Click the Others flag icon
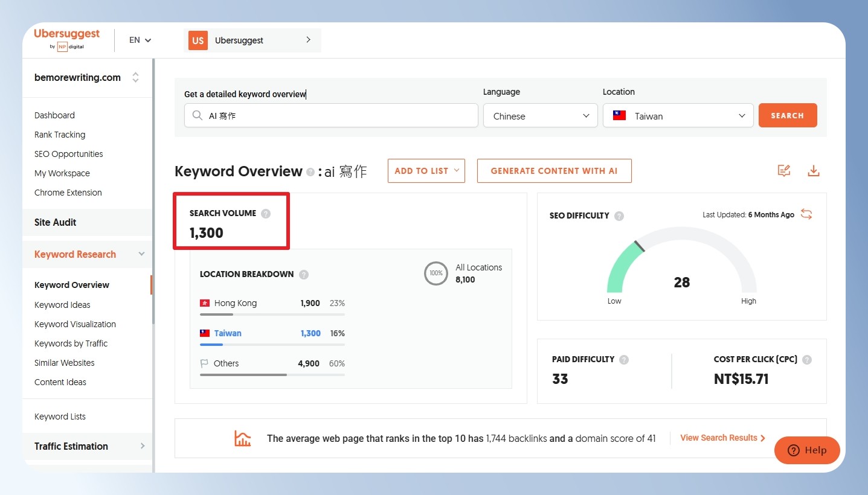This screenshot has height=495, width=868. coord(204,363)
